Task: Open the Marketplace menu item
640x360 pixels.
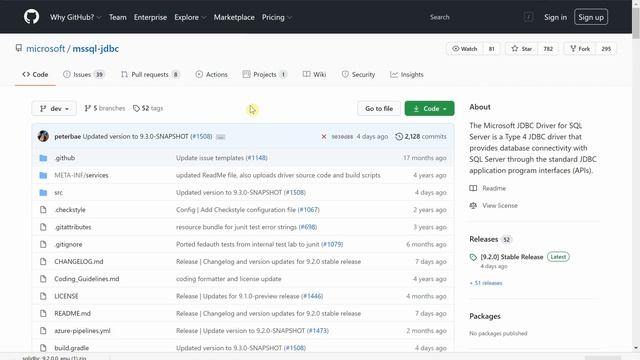Action: (234, 17)
